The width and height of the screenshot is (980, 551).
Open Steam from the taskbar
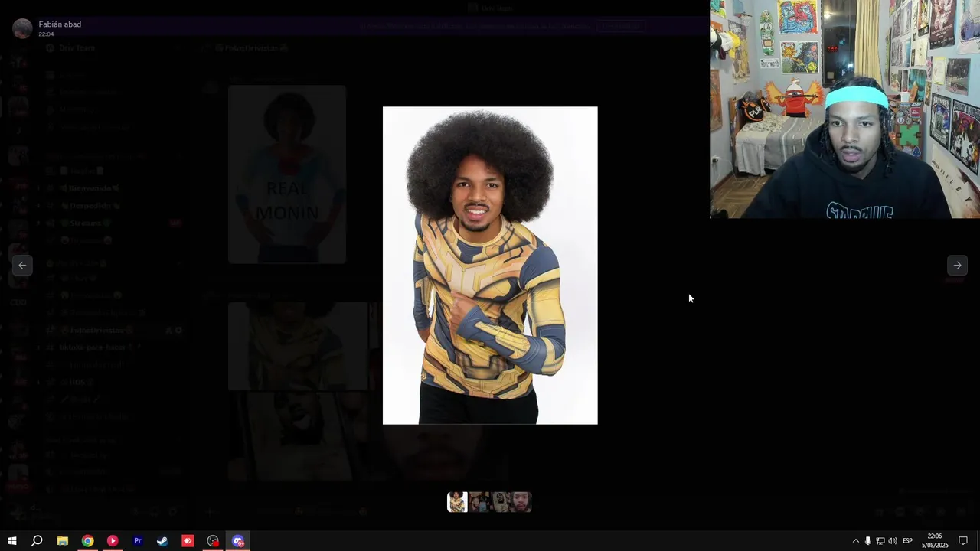[x=162, y=541]
